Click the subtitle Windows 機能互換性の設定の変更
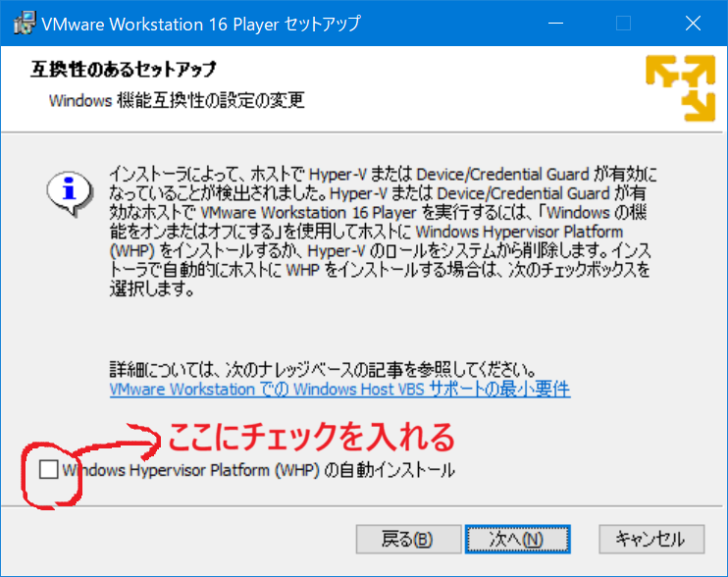 pos(177,100)
